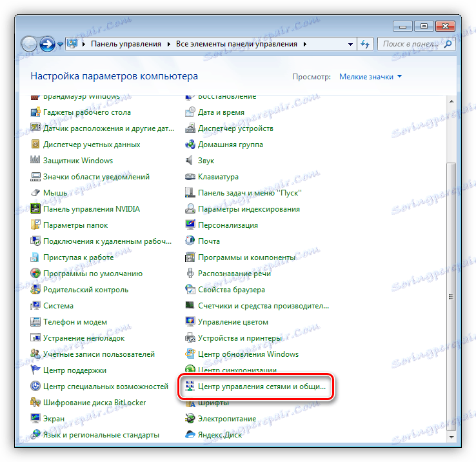
Task: Click the Forward navigation arrow button
Action: (47, 45)
